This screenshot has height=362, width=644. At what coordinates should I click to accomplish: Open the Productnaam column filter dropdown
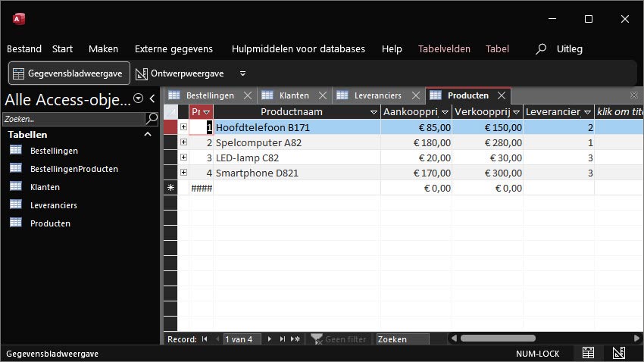point(374,112)
